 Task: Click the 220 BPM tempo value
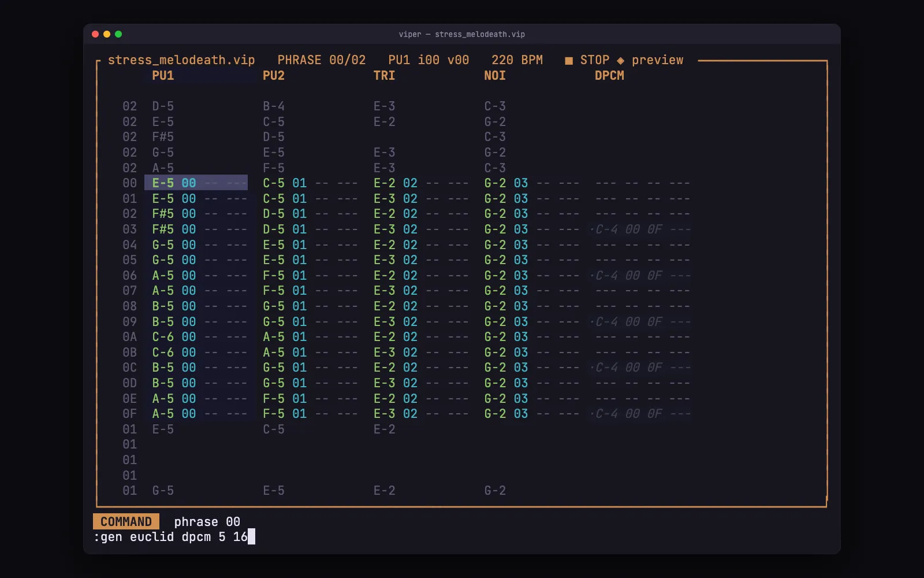pyautogui.click(x=517, y=60)
